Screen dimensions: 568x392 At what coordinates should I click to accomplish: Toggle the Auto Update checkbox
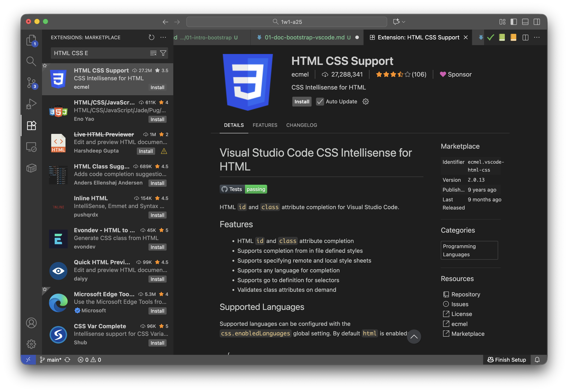click(x=320, y=102)
